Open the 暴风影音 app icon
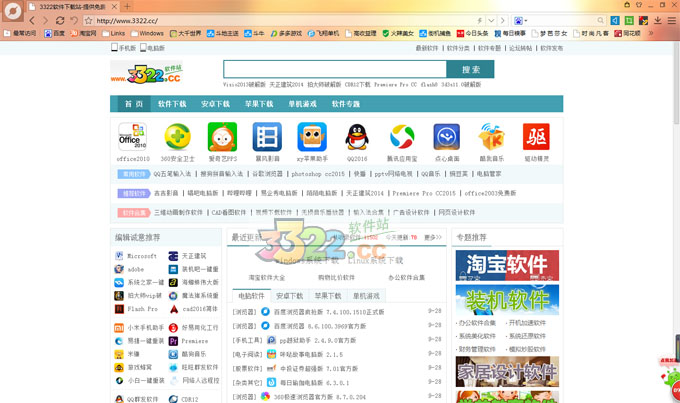Viewport: 680px width, 403px height. tap(267, 137)
